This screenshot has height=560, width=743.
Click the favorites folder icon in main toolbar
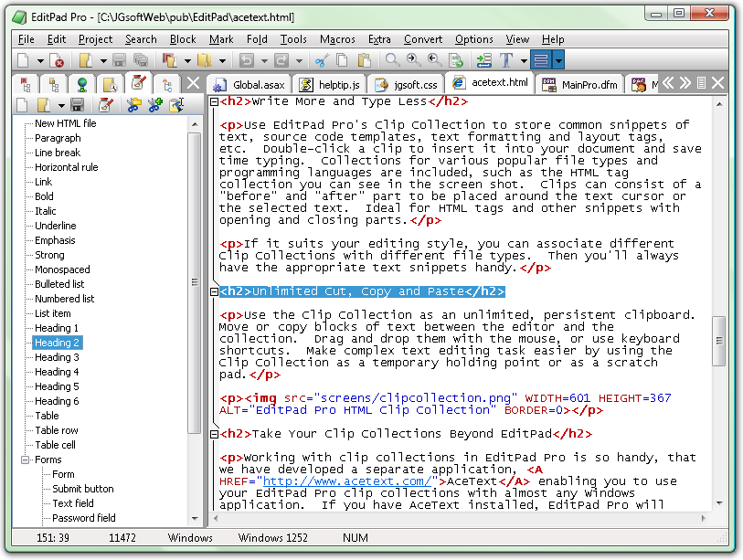click(x=204, y=60)
